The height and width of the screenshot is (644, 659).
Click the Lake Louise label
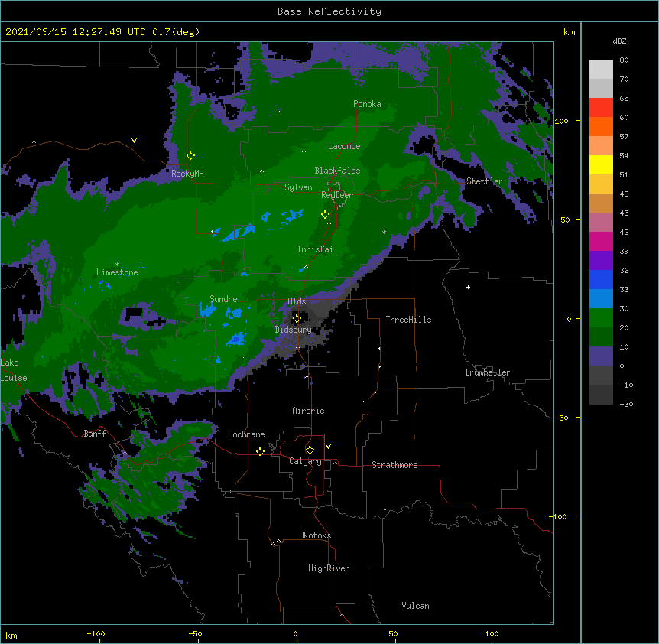point(14,370)
